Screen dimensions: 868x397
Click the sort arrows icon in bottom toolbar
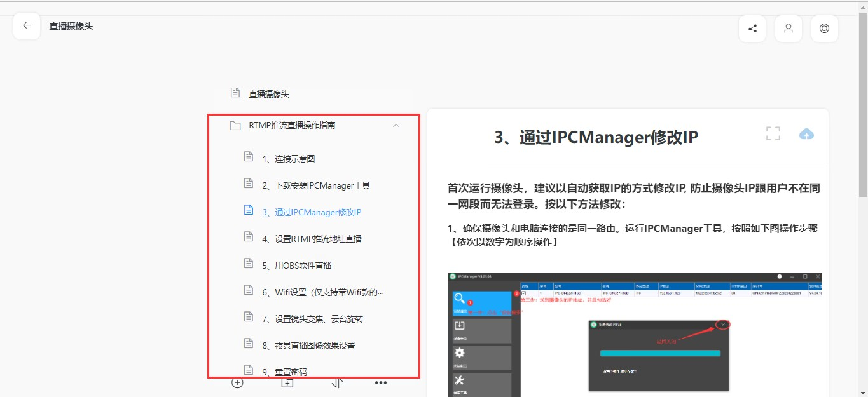pos(337,382)
